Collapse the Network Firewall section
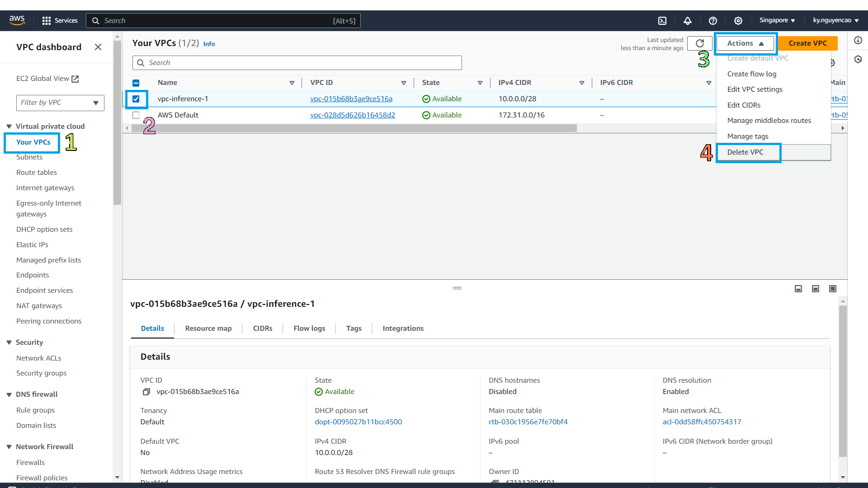Image resolution: width=868 pixels, height=488 pixels. (x=9, y=447)
